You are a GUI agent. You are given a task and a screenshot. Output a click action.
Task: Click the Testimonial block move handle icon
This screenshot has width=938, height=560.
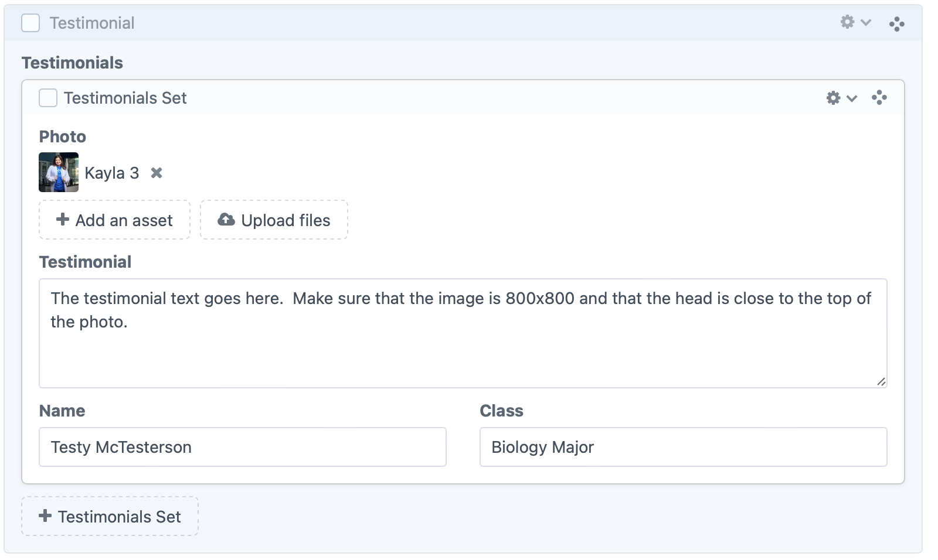click(x=896, y=24)
